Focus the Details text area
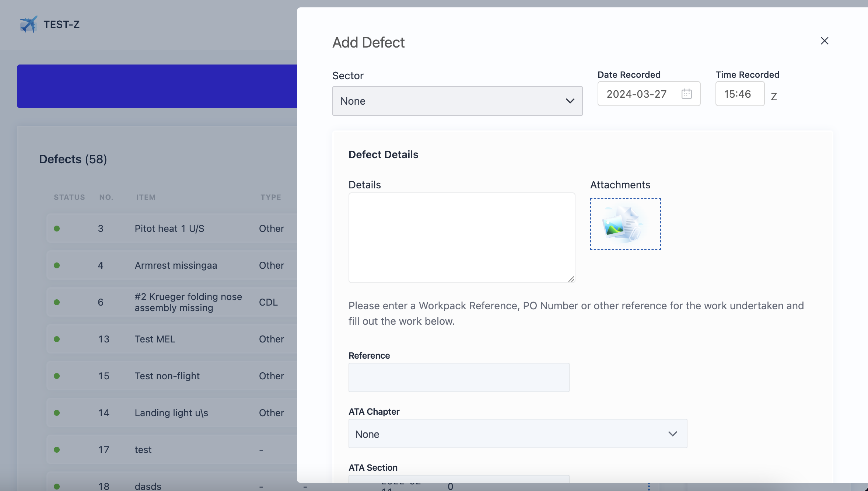The height and width of the screenshot is (491, 868). click(461, 238)
